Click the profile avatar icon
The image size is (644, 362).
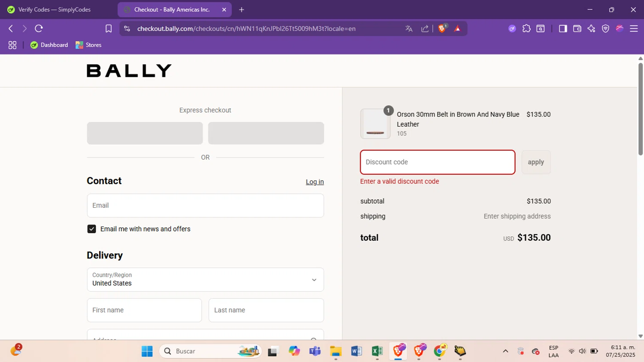pyautogui.click(x=620, y=28)
